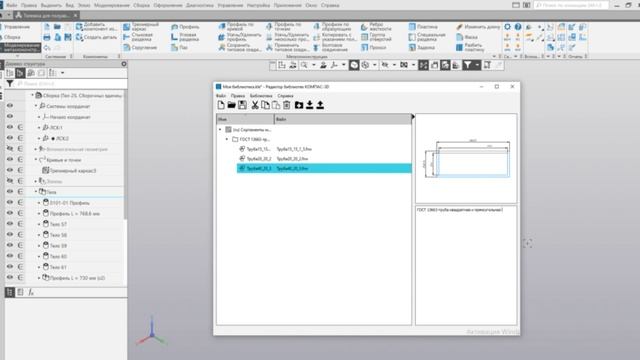Select Трехмерный каркас tool in ribbon

[x=141, y=27]
